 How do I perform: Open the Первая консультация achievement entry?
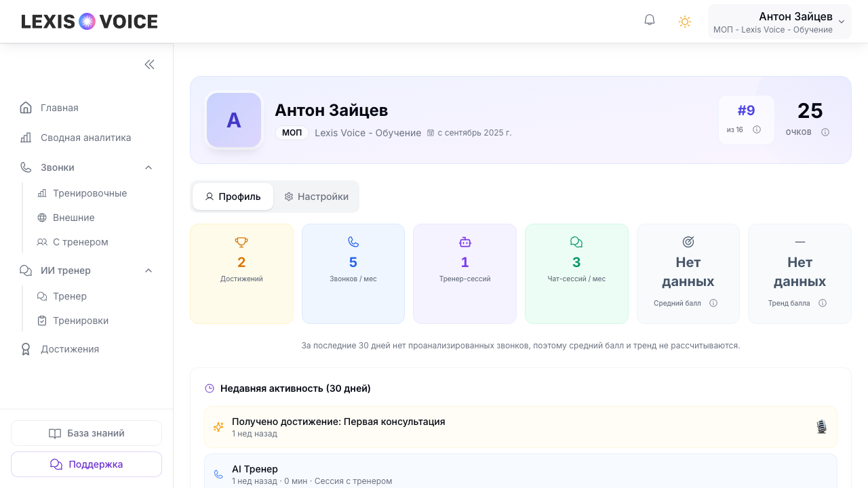(521, 427)
